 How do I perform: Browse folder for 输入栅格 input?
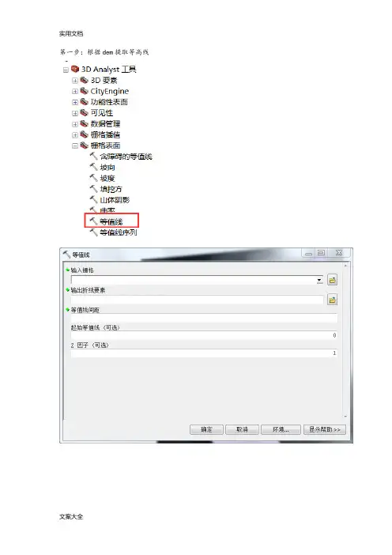click(332, 280)
